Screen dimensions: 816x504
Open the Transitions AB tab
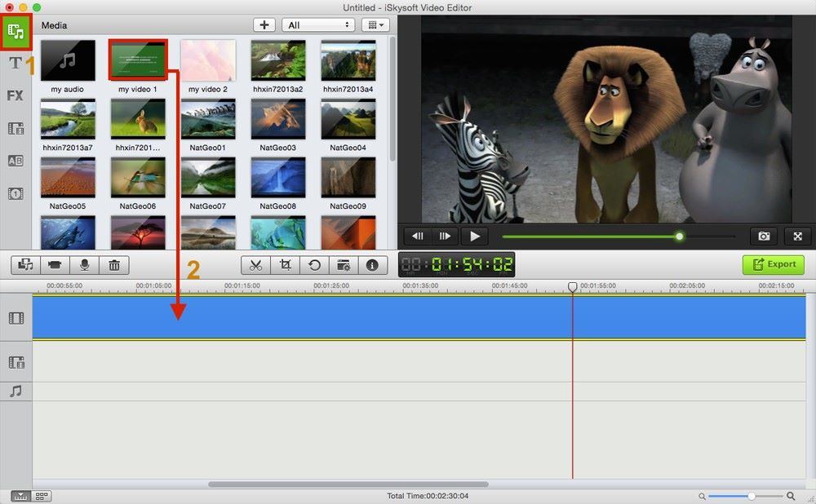pyautogui.click(x=16, y=161)
